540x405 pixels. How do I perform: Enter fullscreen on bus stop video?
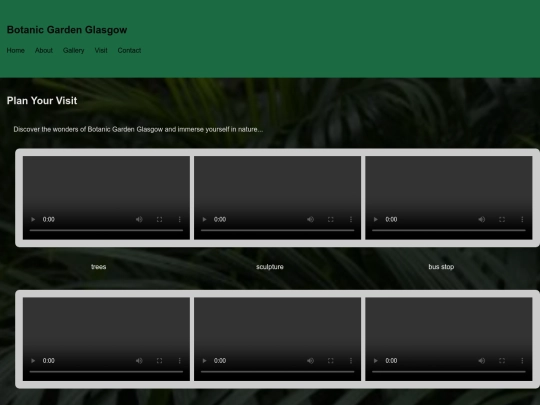click(x=502, y=219)
